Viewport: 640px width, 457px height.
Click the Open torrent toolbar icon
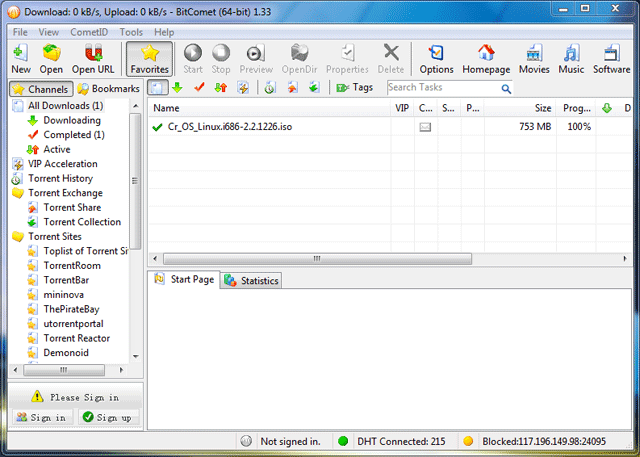point(51,53)
